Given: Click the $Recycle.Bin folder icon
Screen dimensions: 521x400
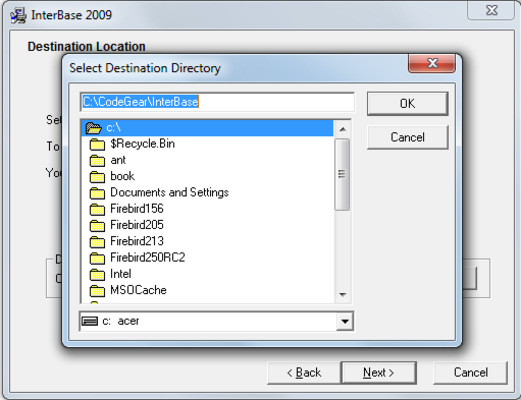Looking at the screenshot, I should point(97,144).
